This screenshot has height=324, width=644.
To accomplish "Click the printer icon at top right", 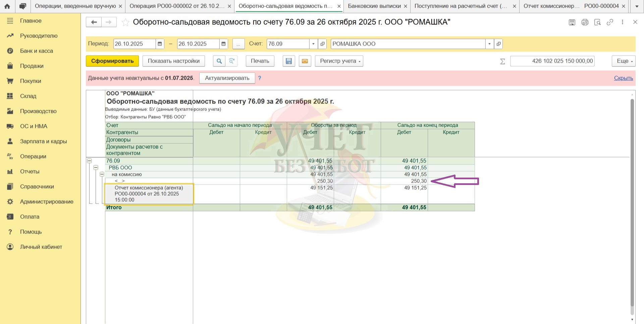I will coord(585,22).
